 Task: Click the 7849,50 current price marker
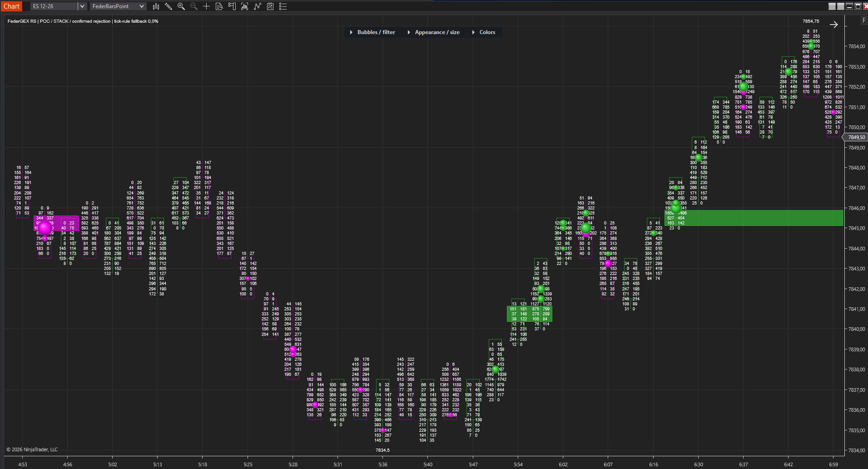tap(855, 137)
